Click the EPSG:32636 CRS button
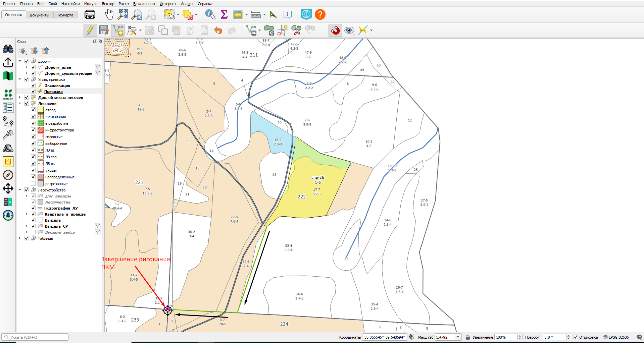The width and height of the screenshot is (644, 343). [616, 337]
